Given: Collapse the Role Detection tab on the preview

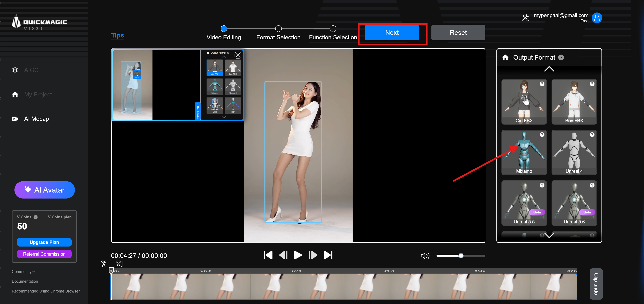Looking at the screenshot, I should (198, 111).
